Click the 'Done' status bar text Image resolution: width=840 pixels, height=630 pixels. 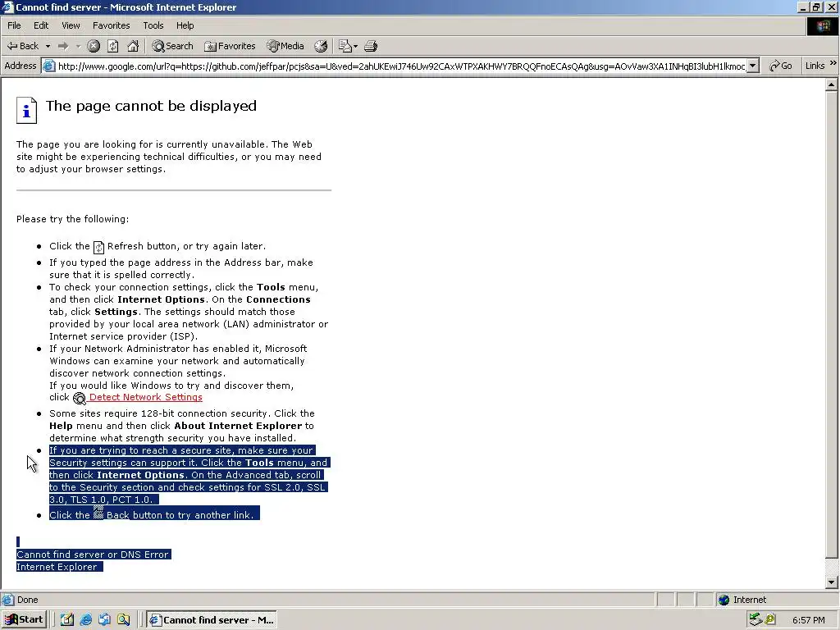pyautogui.click(x=27, y=600)
